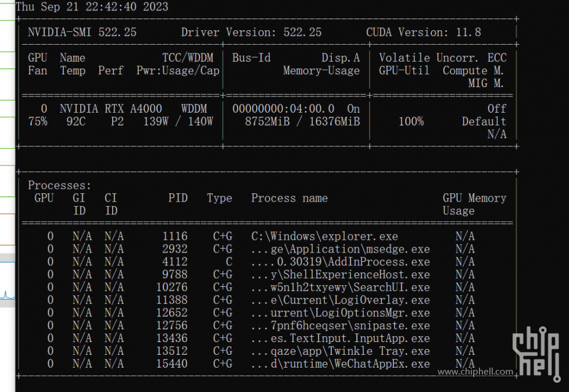The height and width of the screenshot is (392, 569).
Task: Click the bus ID 00000000:04:00.0
Action: tap(283, 109)
